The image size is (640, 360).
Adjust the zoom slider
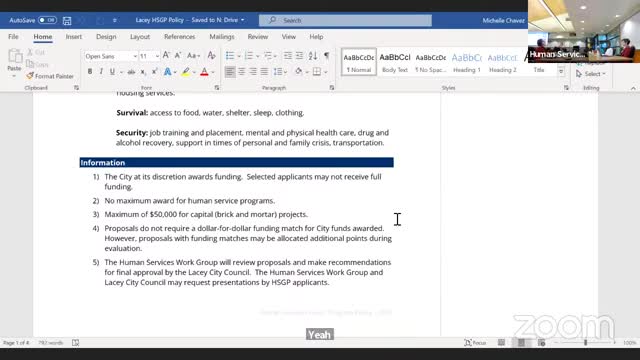585,343
